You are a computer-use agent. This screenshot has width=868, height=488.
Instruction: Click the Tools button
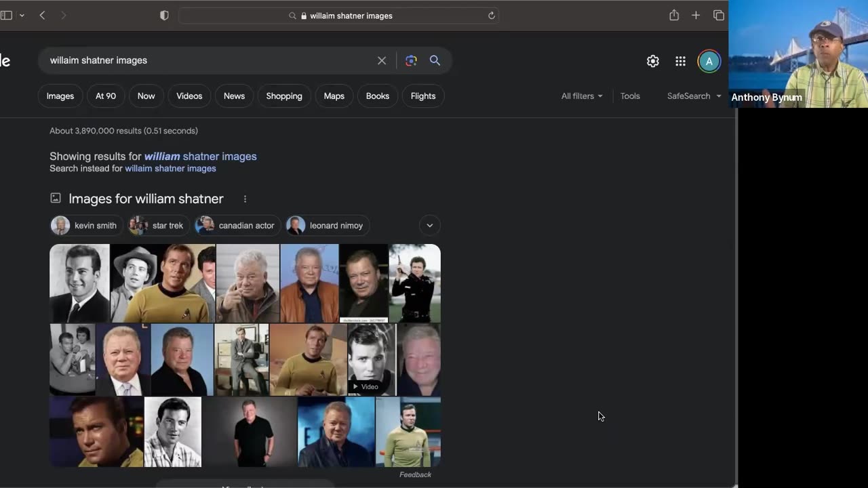pyautogui.click(x=630, y=96)
